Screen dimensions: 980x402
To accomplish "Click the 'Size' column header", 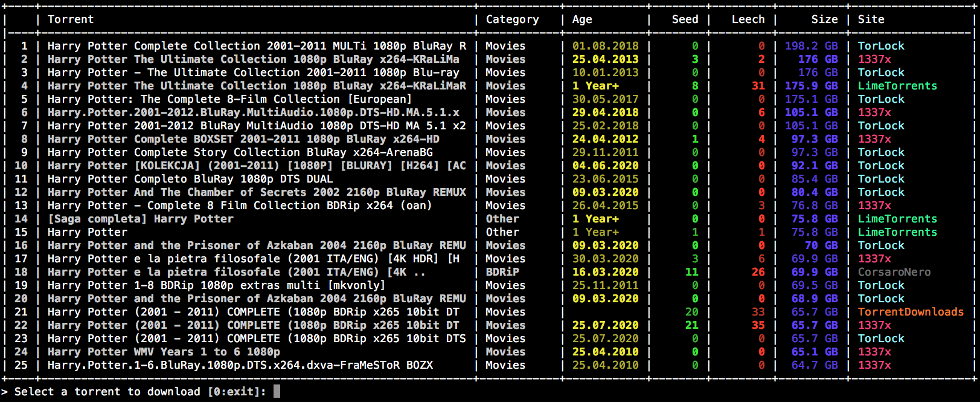I will coord(824,19).
